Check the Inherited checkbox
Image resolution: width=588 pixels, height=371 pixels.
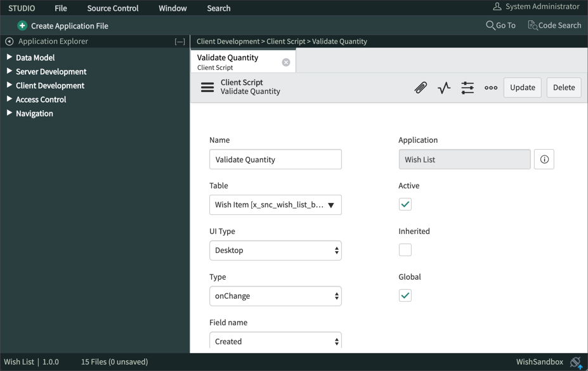405,250
